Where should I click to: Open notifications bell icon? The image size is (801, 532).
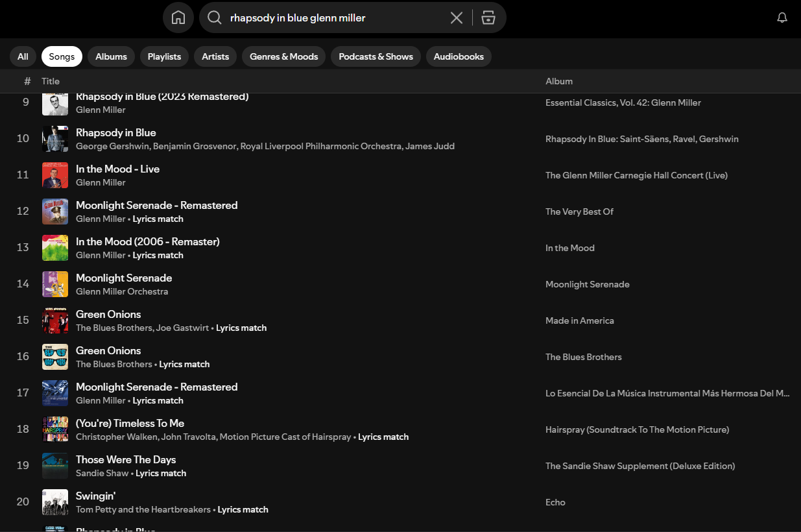(782, 18)
